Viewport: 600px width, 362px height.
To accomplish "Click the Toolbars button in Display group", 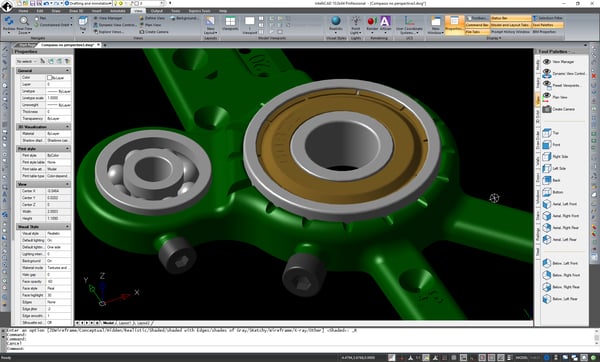I will (x=477, y=18).
